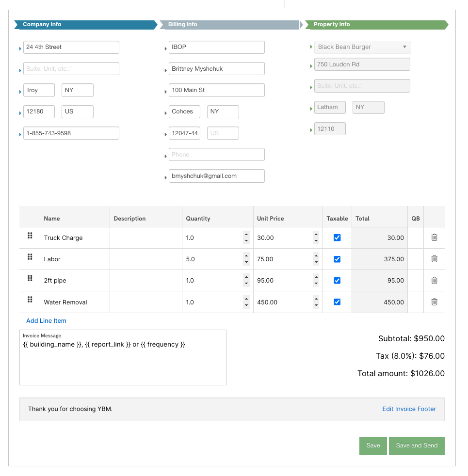
Task: Click the drag handle beside Labor
Action: (30, 257)
